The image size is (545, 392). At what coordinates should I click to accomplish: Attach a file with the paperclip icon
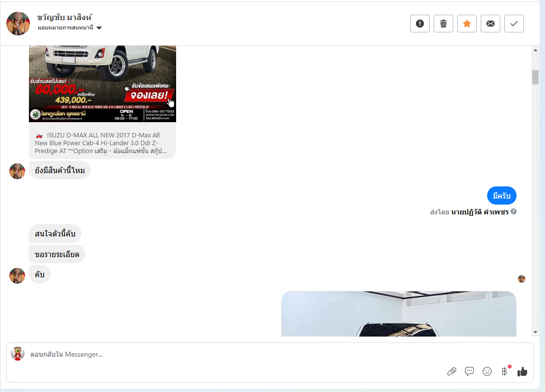pos(451,371)
